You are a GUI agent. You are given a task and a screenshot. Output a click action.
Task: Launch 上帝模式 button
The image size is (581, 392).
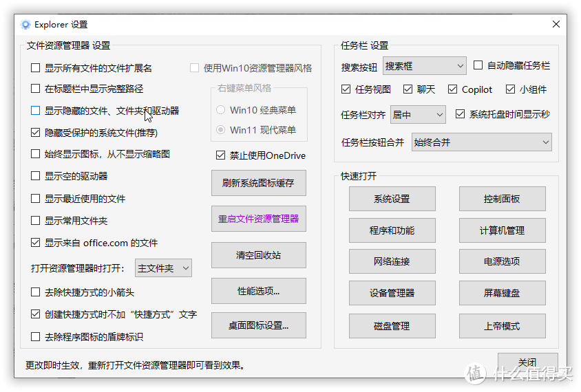point(502,326)
